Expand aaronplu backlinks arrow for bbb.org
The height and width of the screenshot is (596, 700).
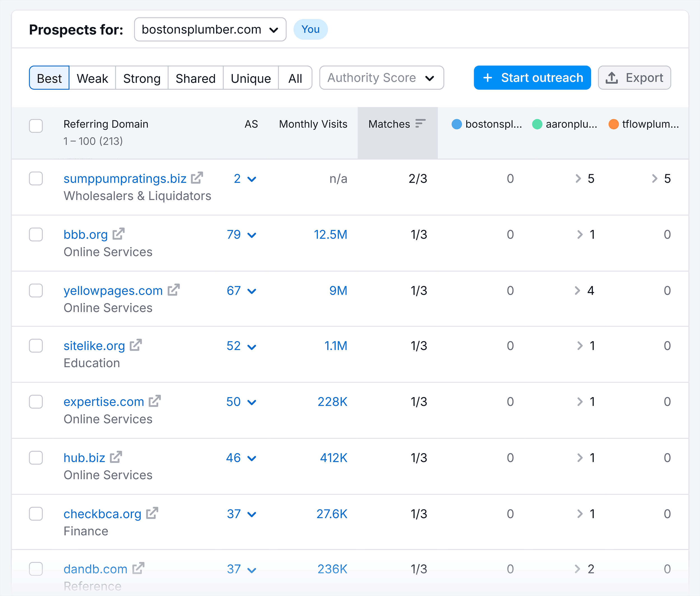coord(580,234)
